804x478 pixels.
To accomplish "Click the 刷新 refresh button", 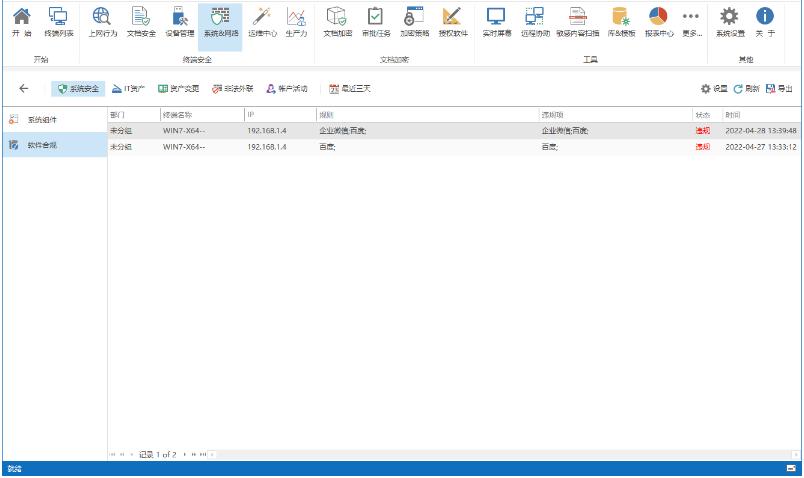I will 746,89.
